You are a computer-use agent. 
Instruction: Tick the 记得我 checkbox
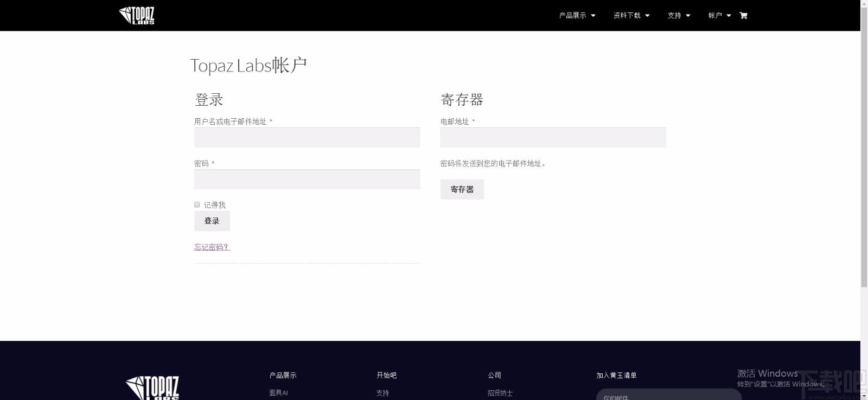pyautogui.click(x=197, y=204)
